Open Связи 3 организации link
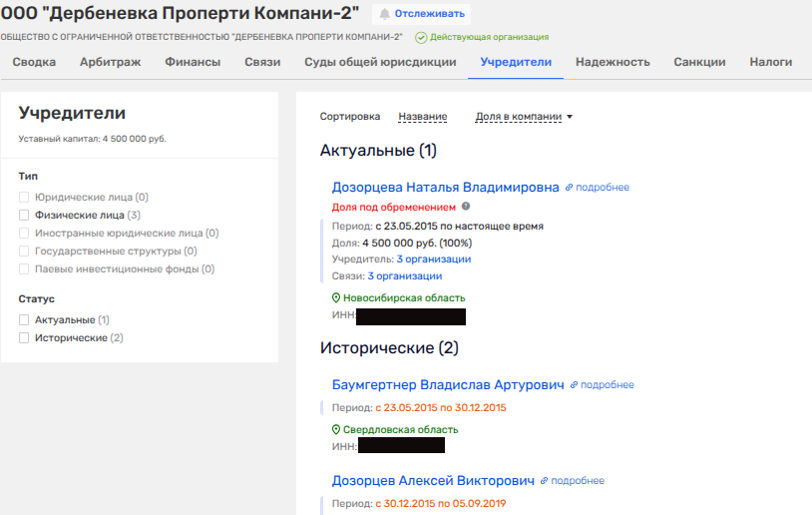The width and height of the screenshot is (812, 515). pos(404,276)
